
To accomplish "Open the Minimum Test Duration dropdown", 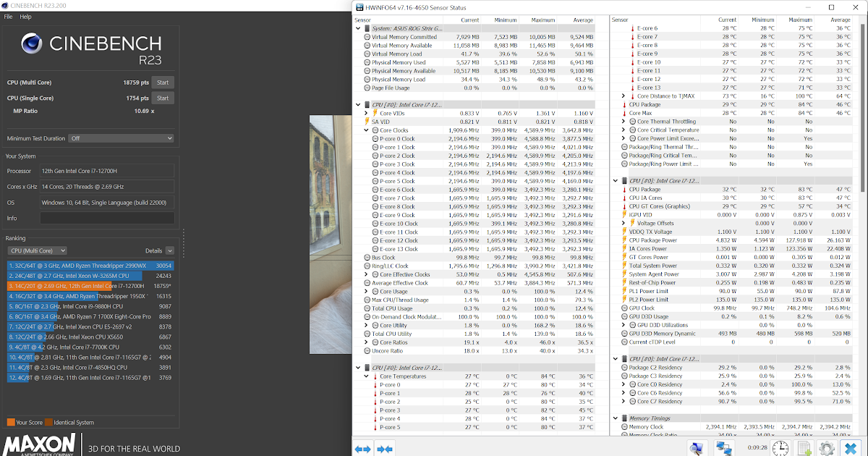I will pos(121,138).
